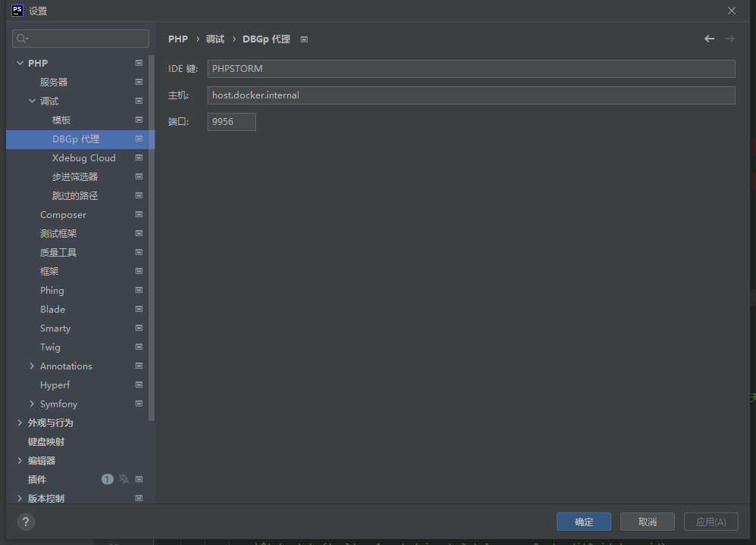
Task: Select Composer in settings tree
Action: [63, 215]
